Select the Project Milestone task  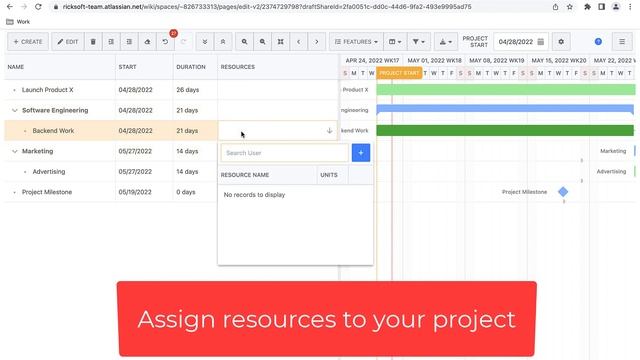click(47, 192)
